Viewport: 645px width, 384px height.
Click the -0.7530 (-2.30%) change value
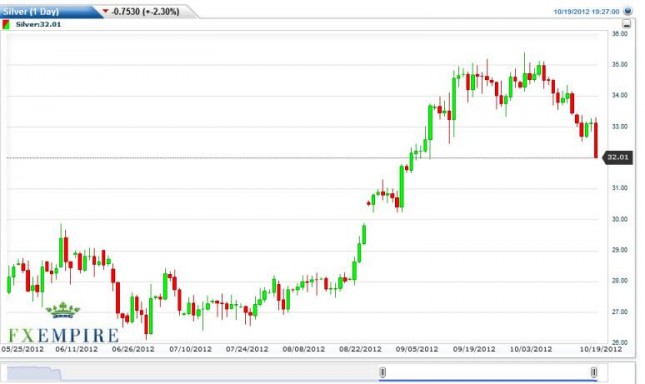click(146, 12)
